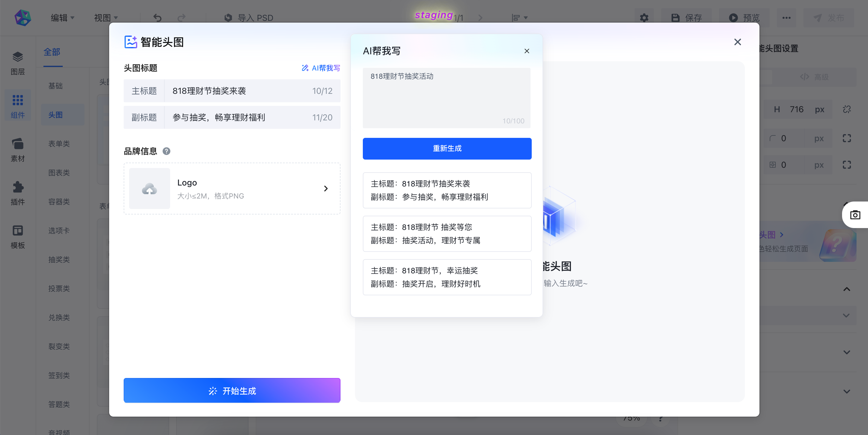The image size is (868, 435).
Task: Click the 重新生成 button
Action: [x=447, y=148]
